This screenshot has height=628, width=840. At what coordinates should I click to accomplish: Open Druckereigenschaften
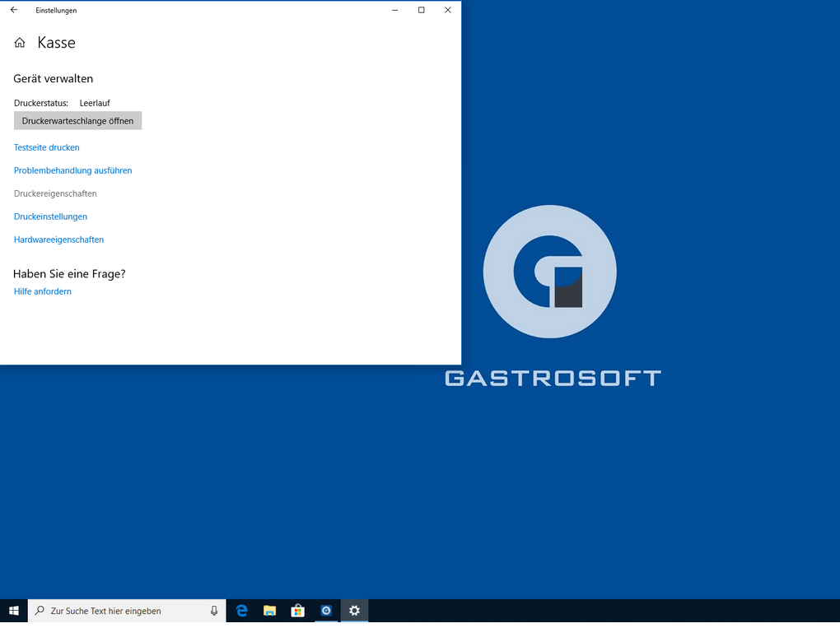[x=55, y=193]
